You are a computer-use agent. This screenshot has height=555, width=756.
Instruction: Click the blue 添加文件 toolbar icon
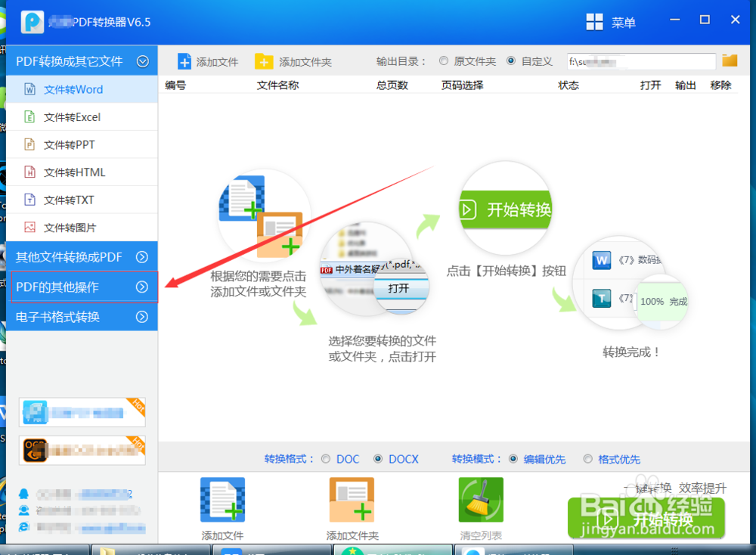pyautogui.click(x=184, y=62)
